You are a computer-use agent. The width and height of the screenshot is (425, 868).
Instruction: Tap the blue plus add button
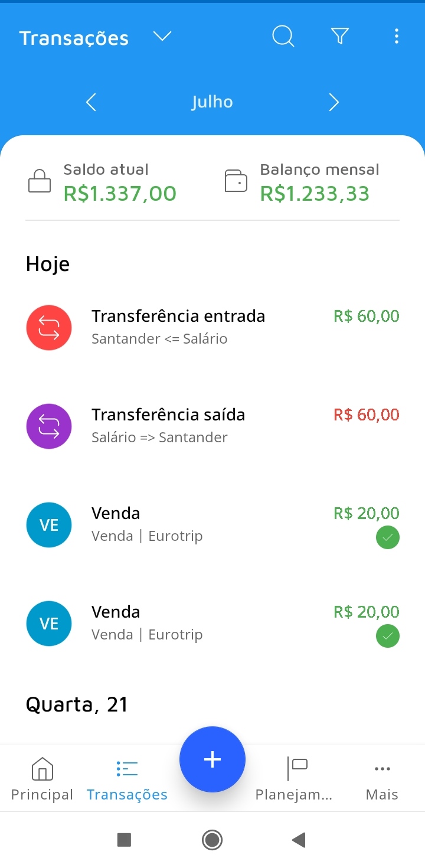pos(212,759)
